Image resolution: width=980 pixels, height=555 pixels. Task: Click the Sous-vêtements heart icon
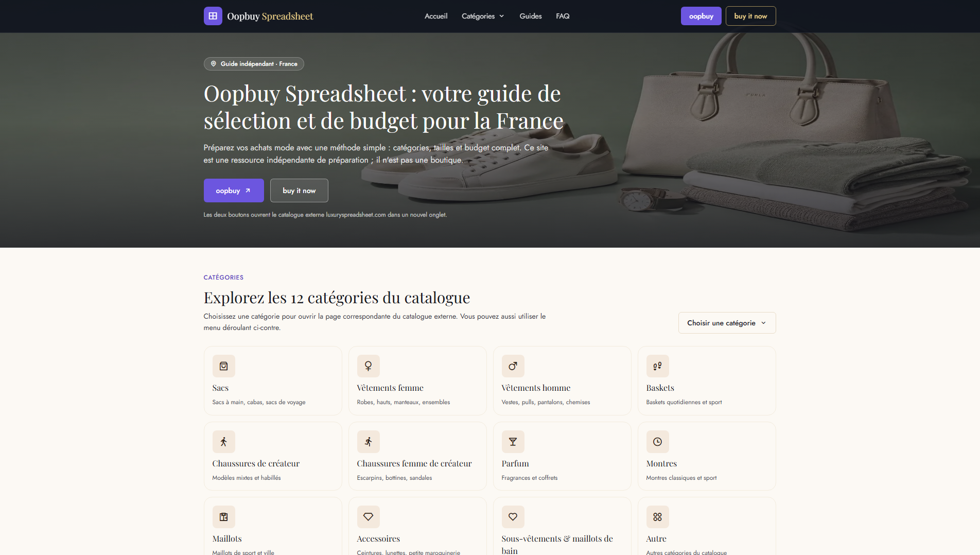513,517
